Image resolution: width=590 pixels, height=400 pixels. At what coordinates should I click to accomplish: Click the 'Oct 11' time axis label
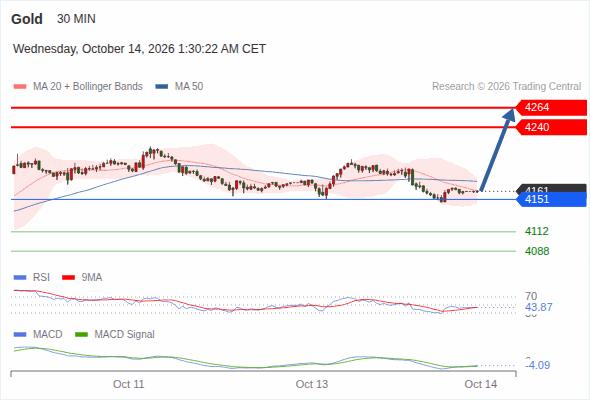[128, 384]
